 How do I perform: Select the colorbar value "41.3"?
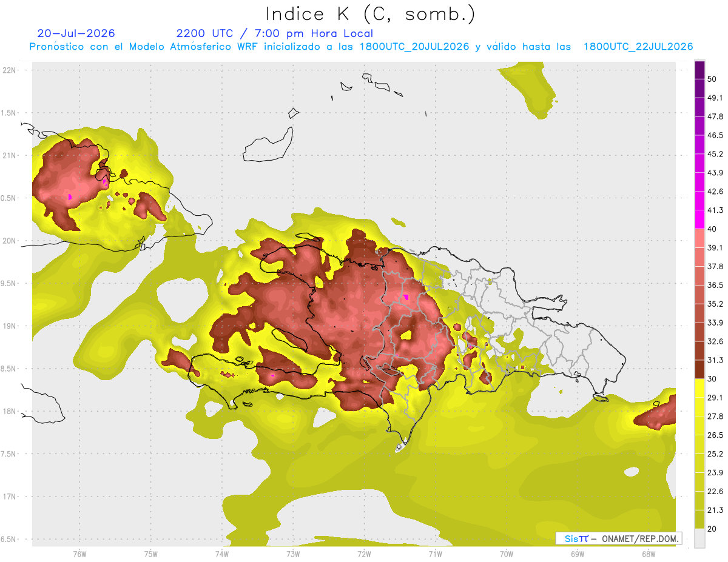coord(715,210)
